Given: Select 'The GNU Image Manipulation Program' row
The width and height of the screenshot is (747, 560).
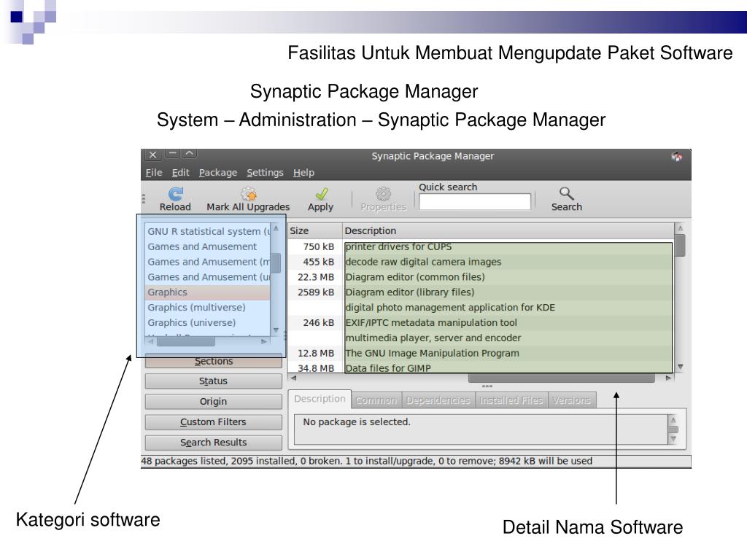Looking at the screenshot, I should coord(481,354).
